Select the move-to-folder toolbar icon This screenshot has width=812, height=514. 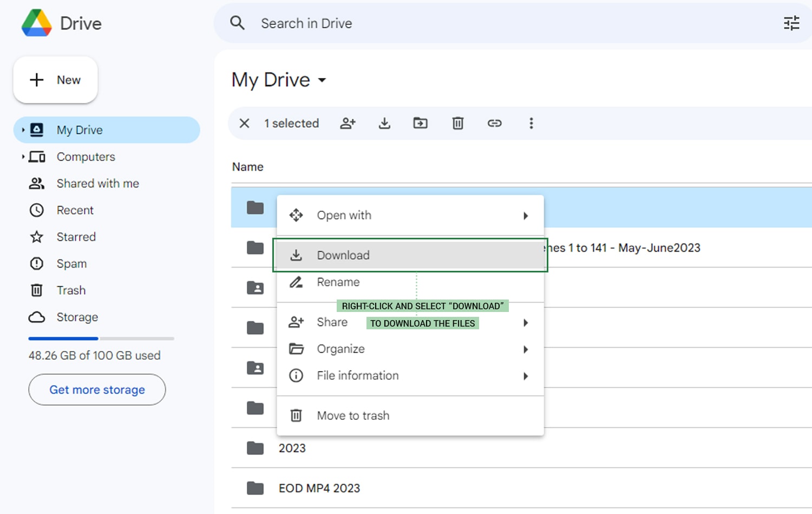point(421,123)
